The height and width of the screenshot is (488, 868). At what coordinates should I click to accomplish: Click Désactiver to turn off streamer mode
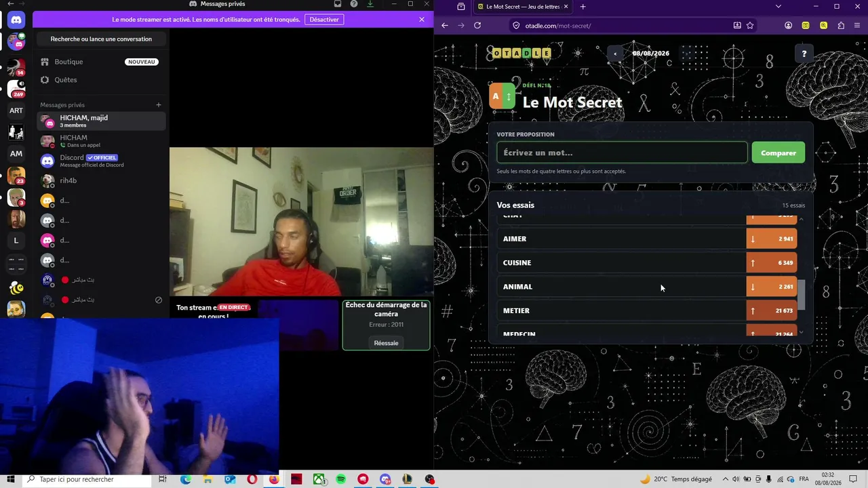(x=324, y=20)
